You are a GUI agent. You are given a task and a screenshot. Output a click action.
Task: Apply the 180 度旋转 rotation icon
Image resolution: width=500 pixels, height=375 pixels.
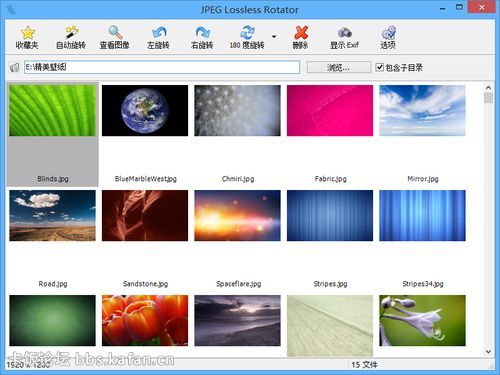pos(247,33)
